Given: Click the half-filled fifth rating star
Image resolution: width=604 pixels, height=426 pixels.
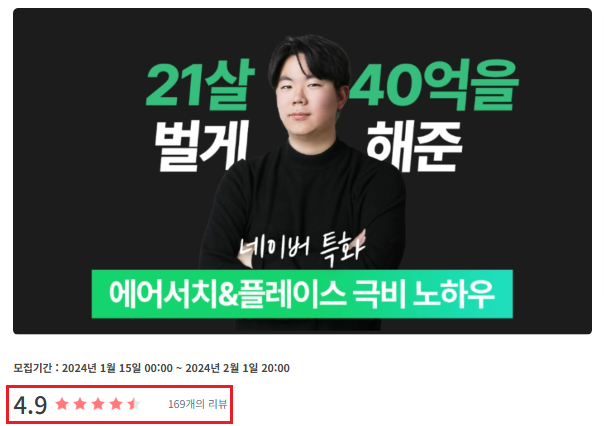Looking at the screenshot, I should [x=134, y=404].
